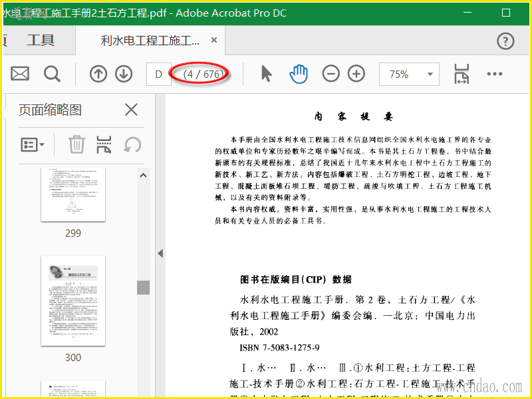
Task: Click the thumbnail panel print pages icon
Action: (104, 144)
